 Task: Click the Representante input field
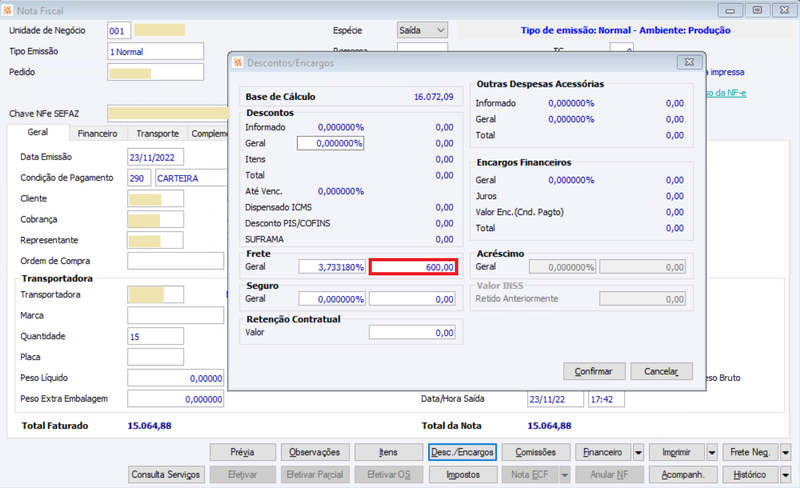(156, 241)
